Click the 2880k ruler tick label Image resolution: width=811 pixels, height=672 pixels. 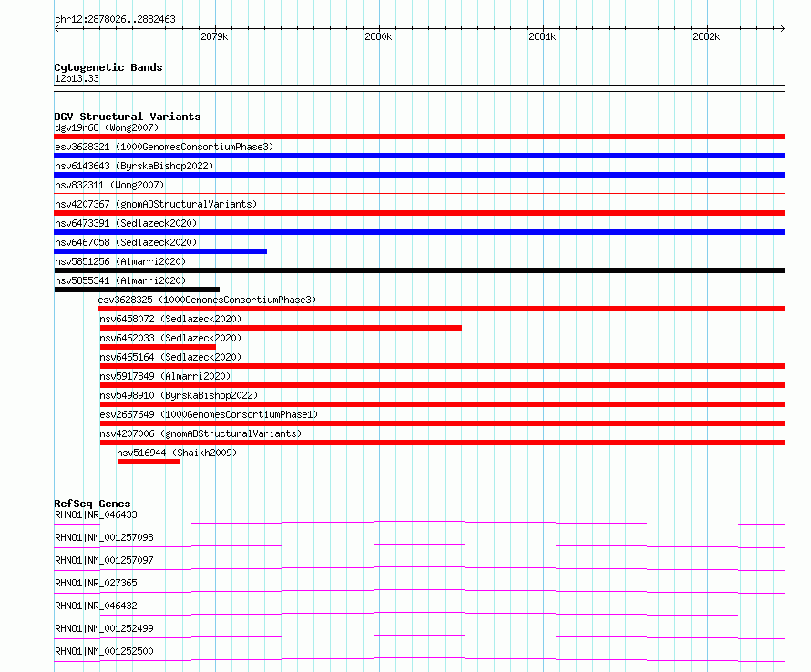click(x=378, y=36)
